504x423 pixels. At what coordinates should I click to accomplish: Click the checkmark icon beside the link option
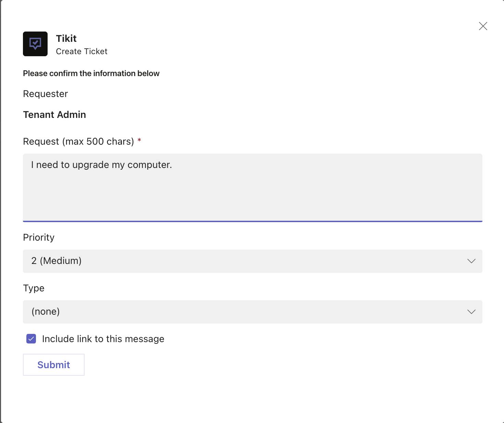tap(31, 339)
